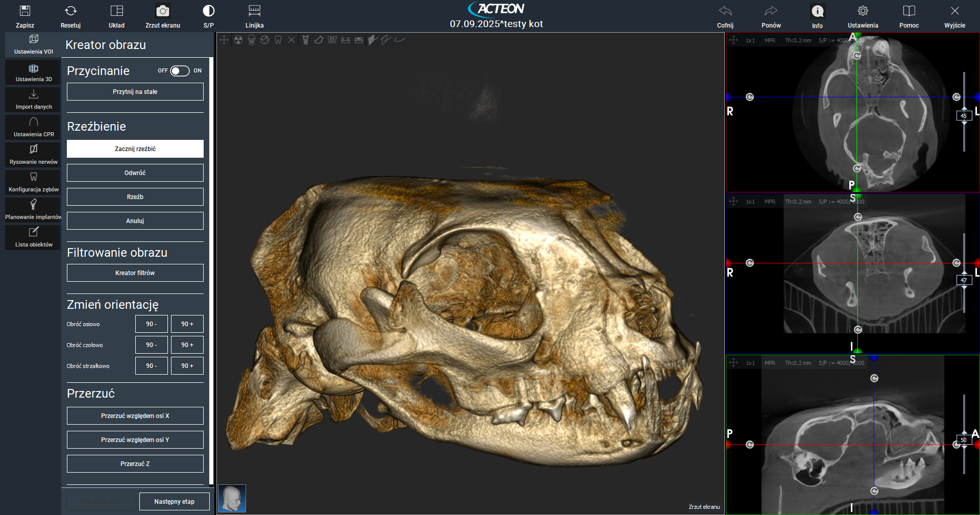Open 1x1 layout dropdown in coronal view

pyautogui.click(x=750, y=202)
